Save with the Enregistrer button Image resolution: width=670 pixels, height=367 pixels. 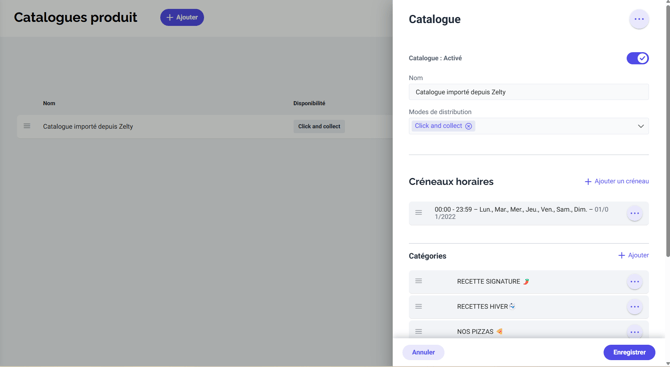[x=629, y=352]
